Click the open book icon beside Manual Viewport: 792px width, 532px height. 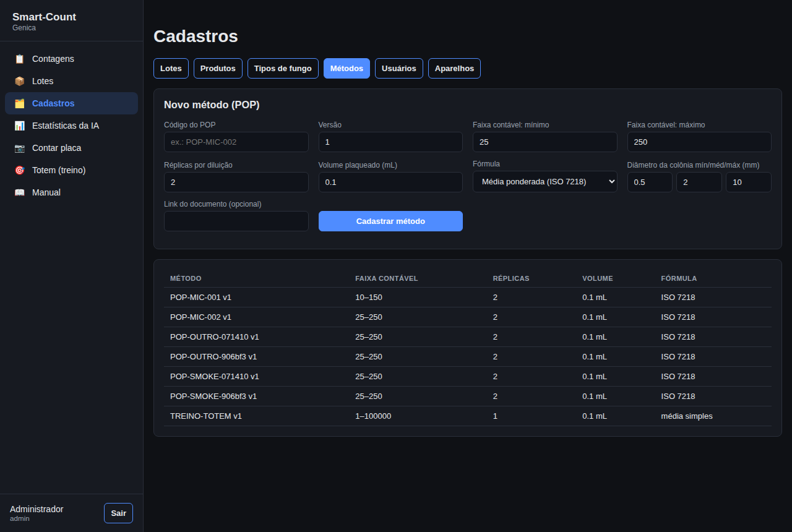click(x=20, y=192)
